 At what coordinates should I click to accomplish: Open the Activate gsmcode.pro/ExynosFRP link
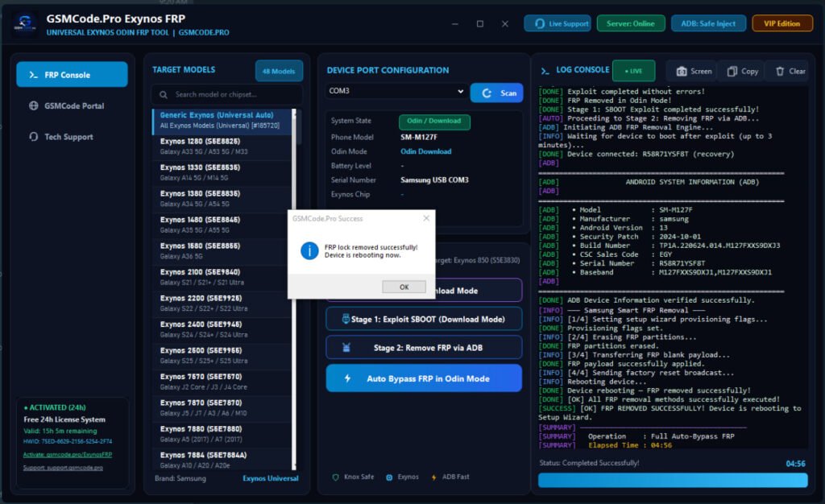click(68, 455)
